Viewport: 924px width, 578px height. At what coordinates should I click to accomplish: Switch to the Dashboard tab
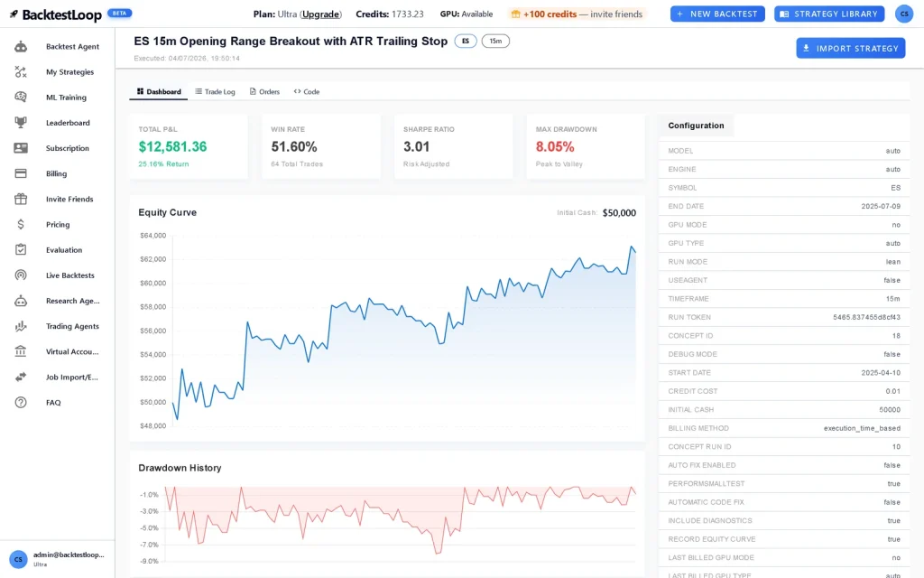[159, 91]
